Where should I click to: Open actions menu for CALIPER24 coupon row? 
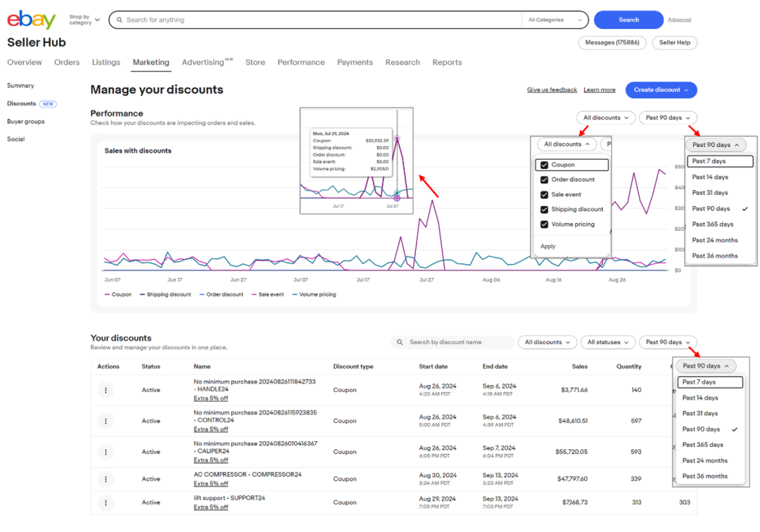tap(106, 452)
